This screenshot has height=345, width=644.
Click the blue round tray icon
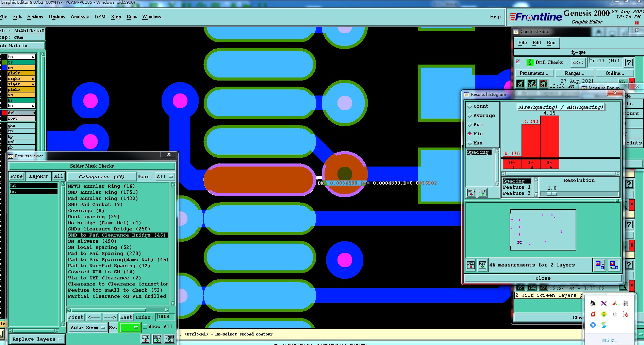[593, 325]
